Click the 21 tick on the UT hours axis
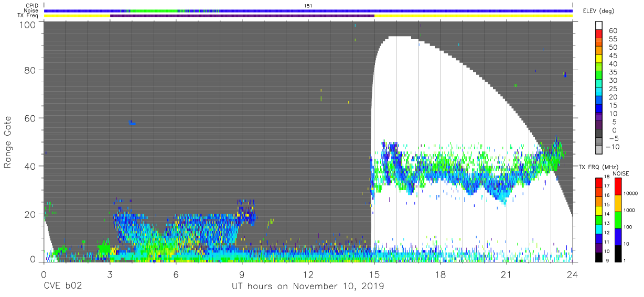The width and height of the screenshot is (644, 297). click(506, 274)
